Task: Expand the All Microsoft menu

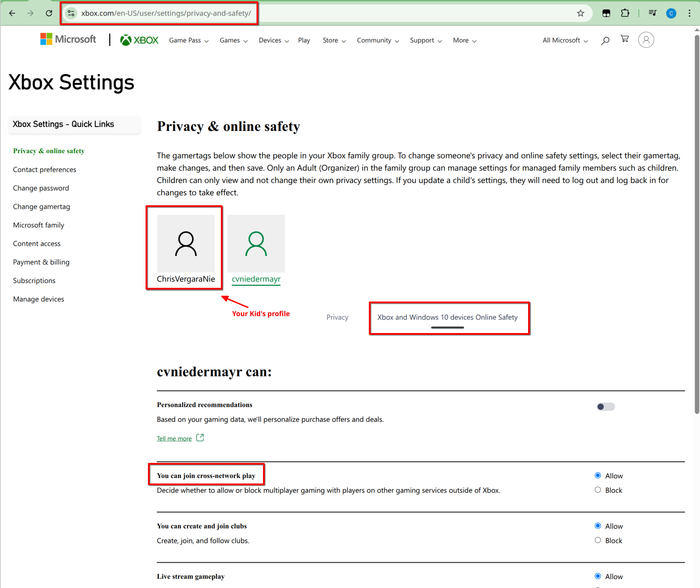Action: point(565,40)
